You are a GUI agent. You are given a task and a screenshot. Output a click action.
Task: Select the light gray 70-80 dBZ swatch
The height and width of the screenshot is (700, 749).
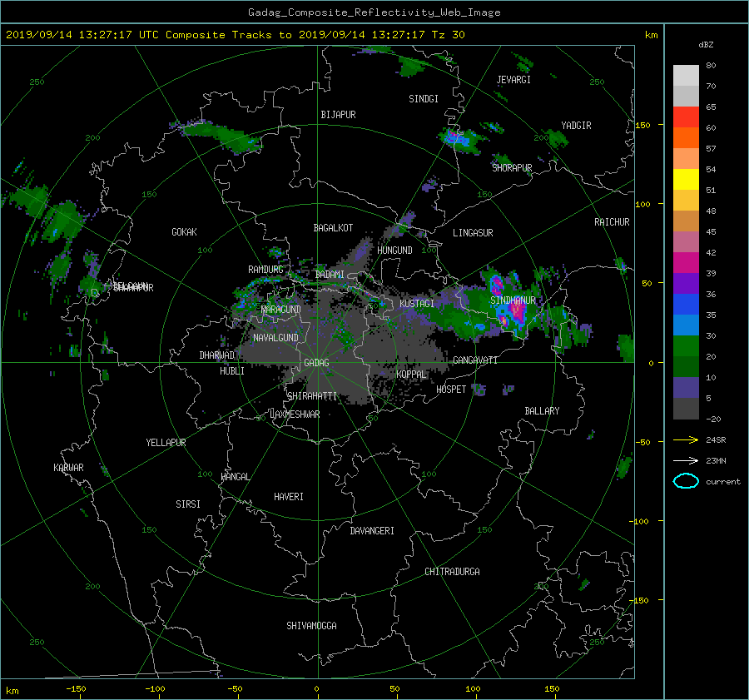tap(686, 76)
